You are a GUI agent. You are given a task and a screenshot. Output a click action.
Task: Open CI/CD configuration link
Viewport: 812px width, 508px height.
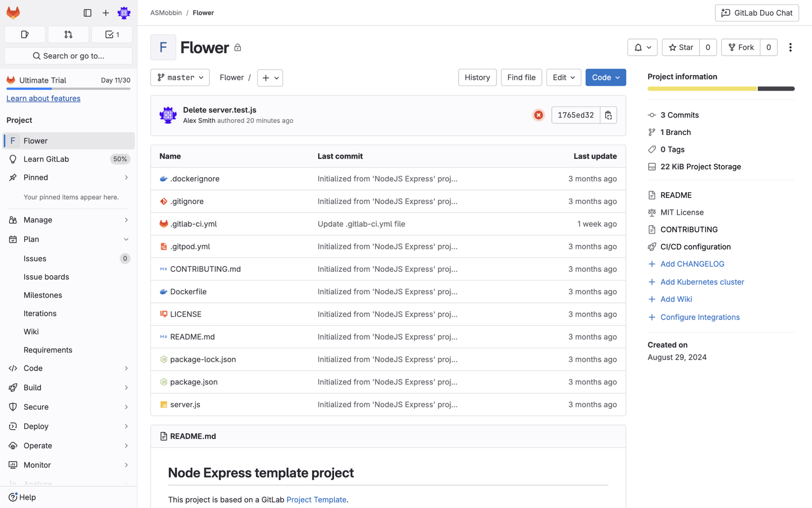[695, 247]
